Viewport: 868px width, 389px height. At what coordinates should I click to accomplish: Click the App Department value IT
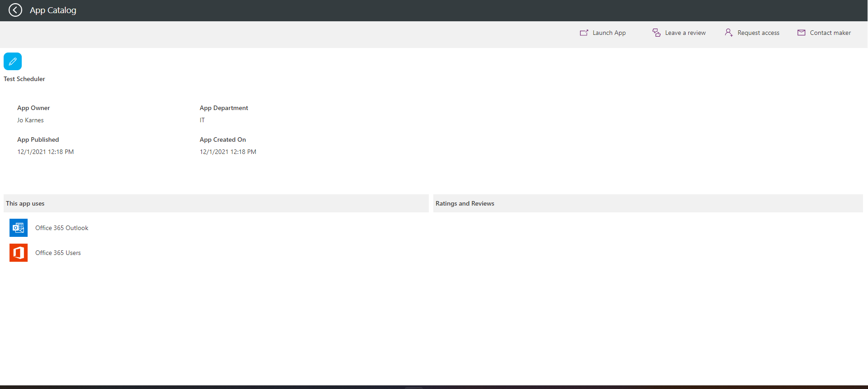pyautogui.click(x=202, y=120)
